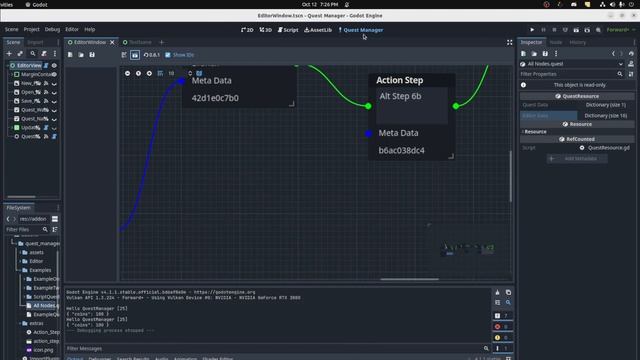Close the EditorWindow scene tab

coord(112,42)
